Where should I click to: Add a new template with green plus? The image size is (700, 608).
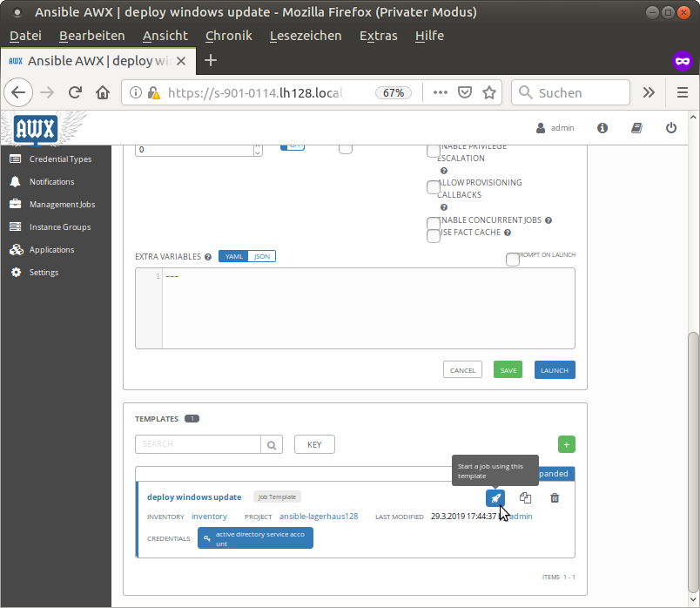[567, 444]
